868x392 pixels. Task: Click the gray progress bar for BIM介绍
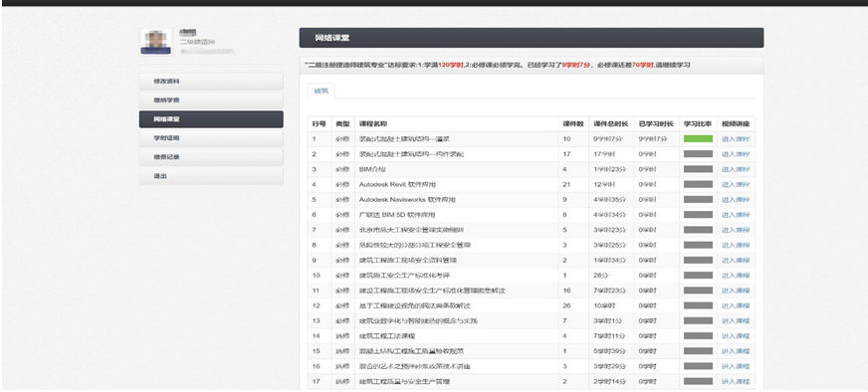[698, 169]
